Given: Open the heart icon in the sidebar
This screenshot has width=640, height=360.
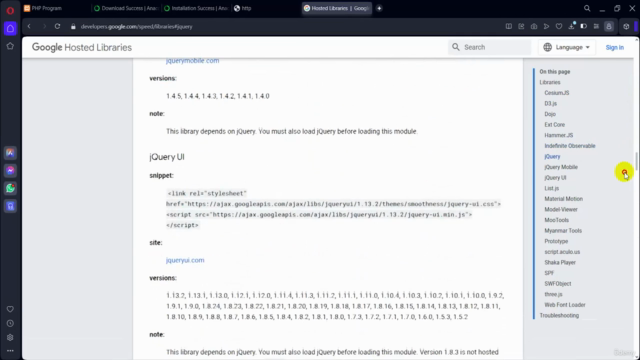Looking at the screenshot, I should point(10,309).
